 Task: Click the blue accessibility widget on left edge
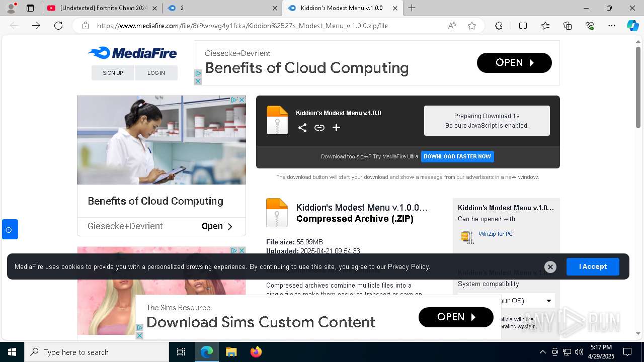[10, 229]
